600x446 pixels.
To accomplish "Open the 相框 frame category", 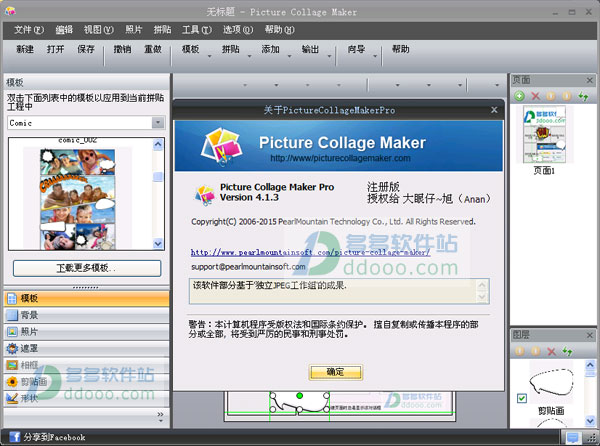I will point(86,365).
